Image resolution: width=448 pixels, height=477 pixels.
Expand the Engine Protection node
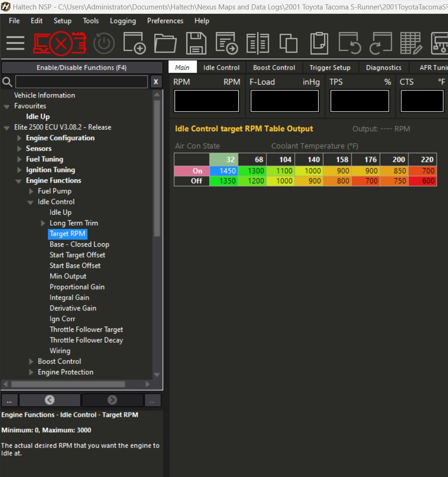point(31,372)
